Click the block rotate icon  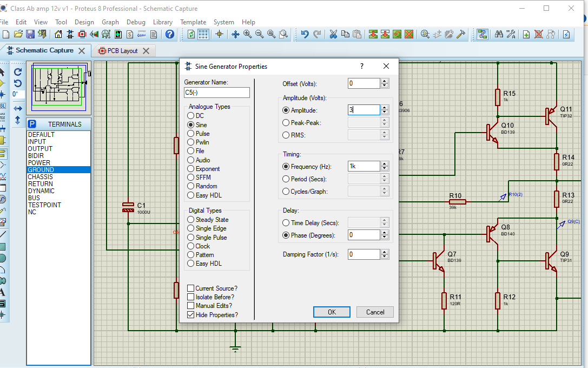397,35
